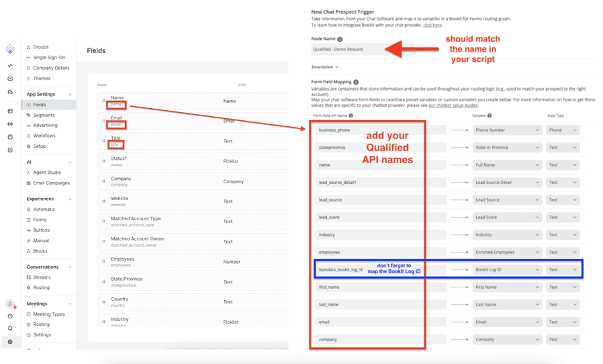Open Single Sign-On settings

tap(49, 57)
